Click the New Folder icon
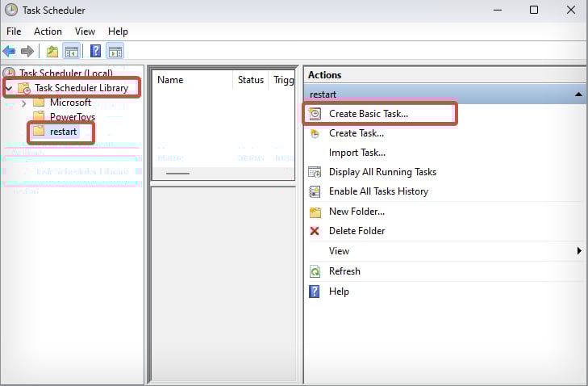The width and height of the screenshot is (588, 386). pos(315,212)
